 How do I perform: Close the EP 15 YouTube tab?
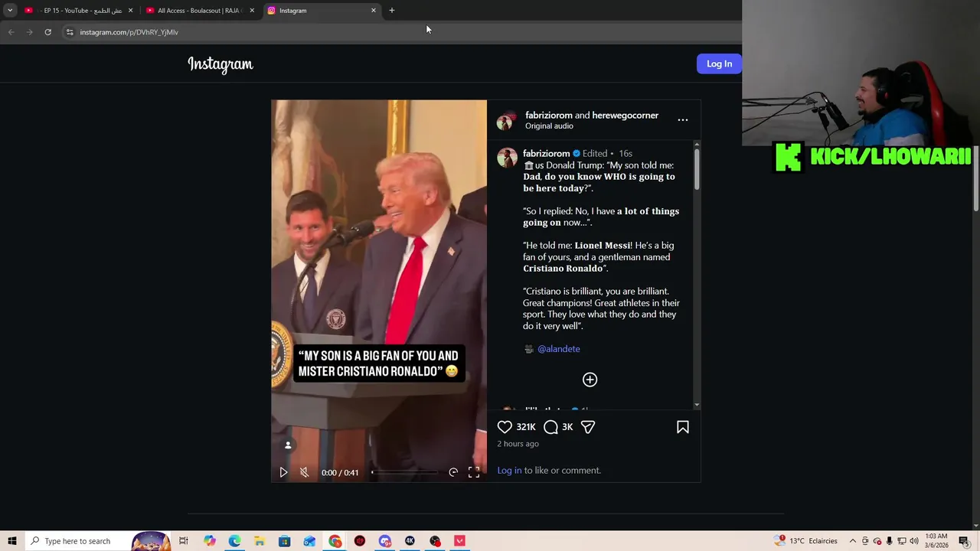point(130,11)
